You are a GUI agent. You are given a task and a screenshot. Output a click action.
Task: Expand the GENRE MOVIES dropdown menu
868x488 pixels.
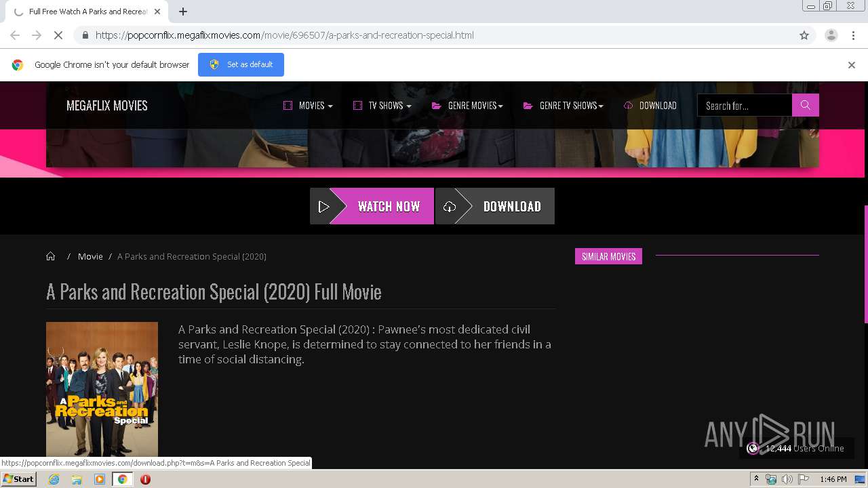(467, 105)
